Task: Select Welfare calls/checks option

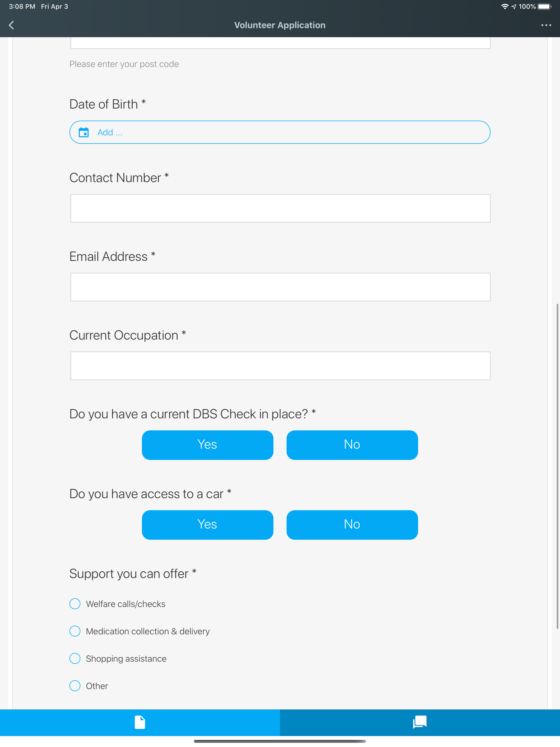Action: coord(117,604)
